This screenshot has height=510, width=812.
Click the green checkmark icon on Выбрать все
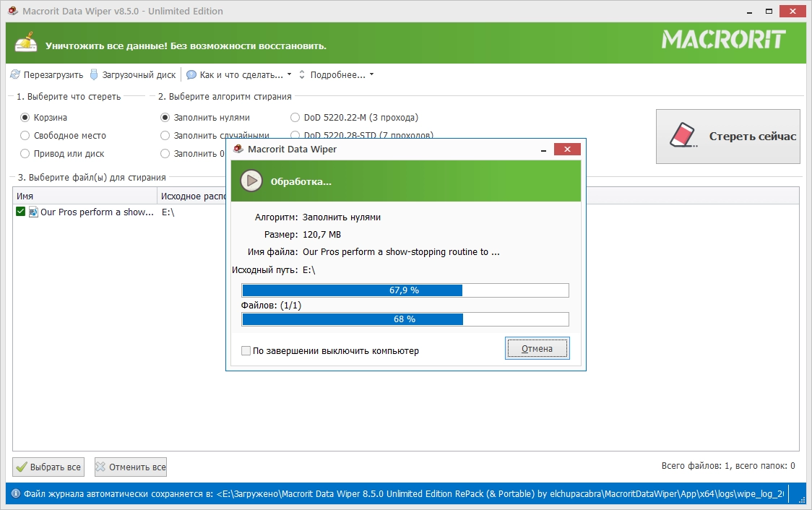point(21,467)
